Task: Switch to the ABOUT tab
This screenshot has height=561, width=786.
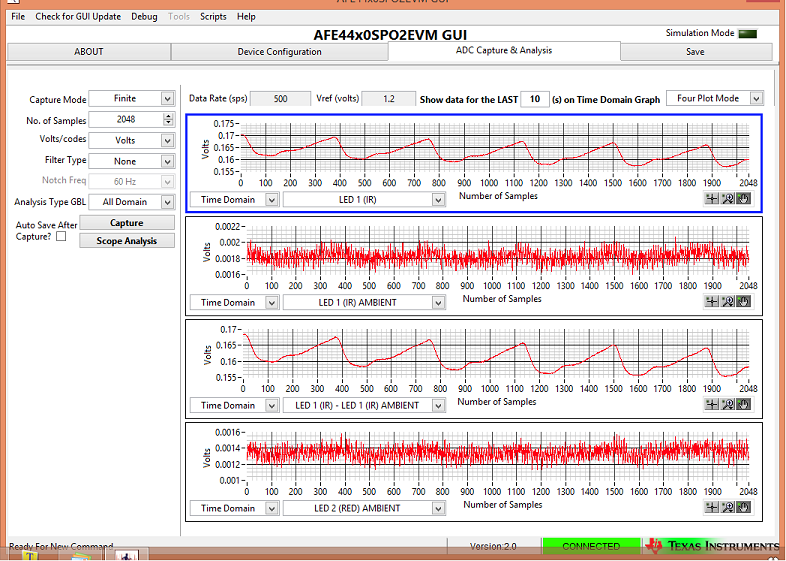Action: [89, 52]
